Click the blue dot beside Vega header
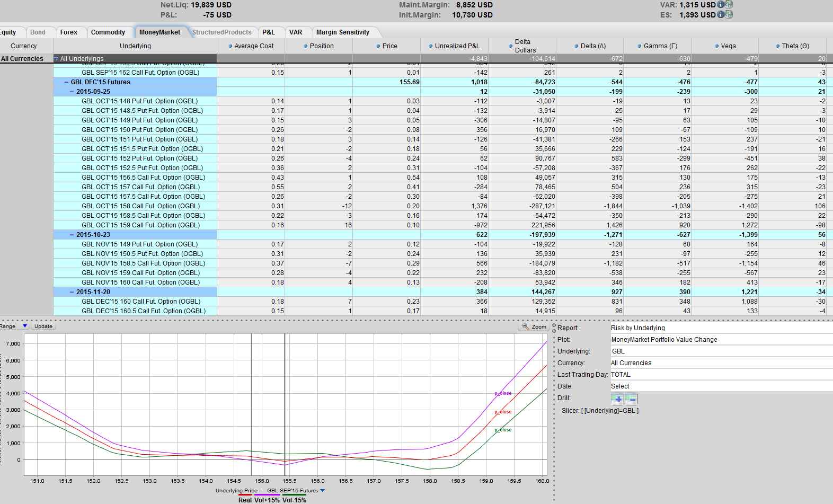This screenshot has height=504, width=833. click(716, 46)
